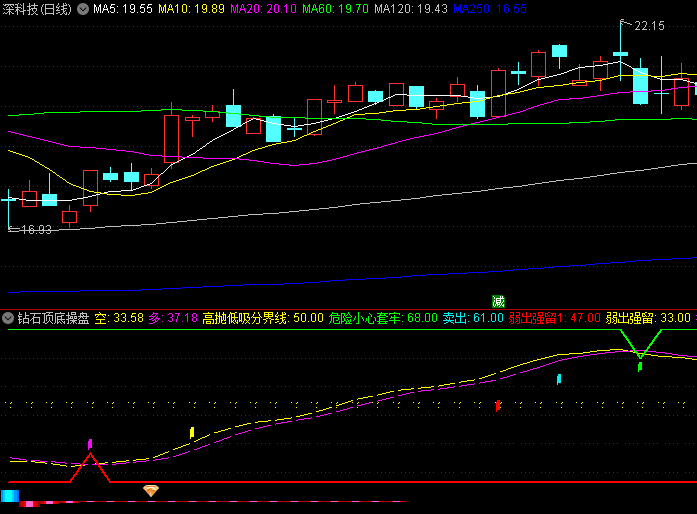Select the 深科技(日线) chart title

pyautogui.click(x=37, y=9)
